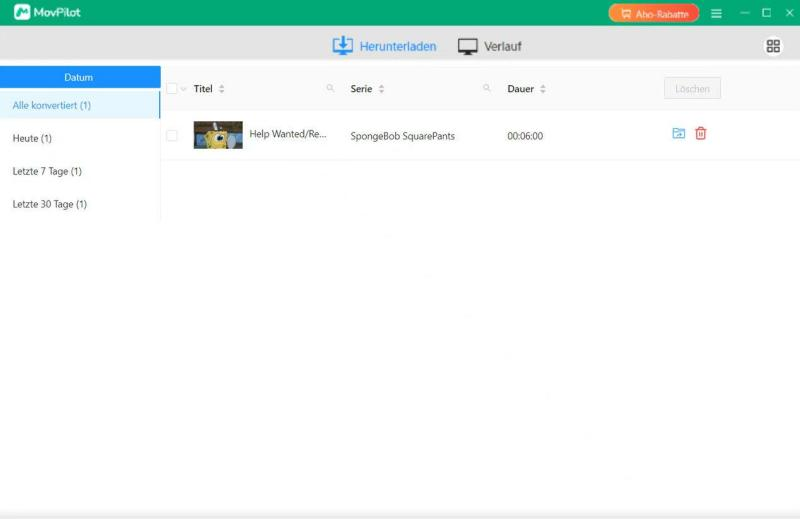Click the Löschen button
The image size is (800, 519).
point(692,88)
